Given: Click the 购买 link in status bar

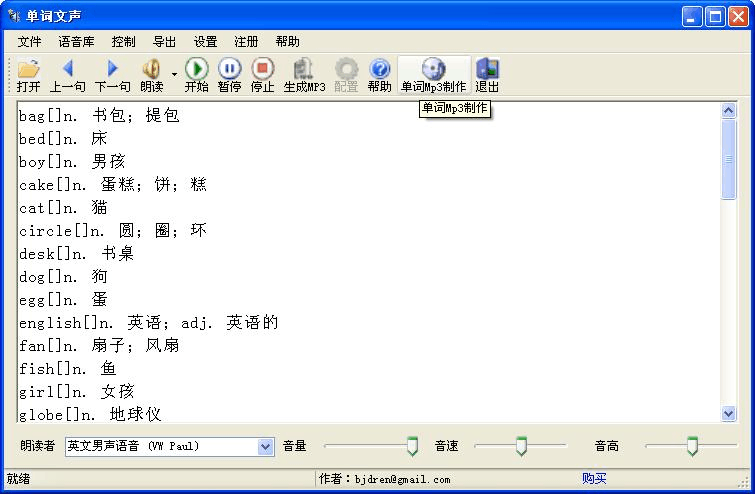Looking at the screenshot, I should [x=594, y=479].
